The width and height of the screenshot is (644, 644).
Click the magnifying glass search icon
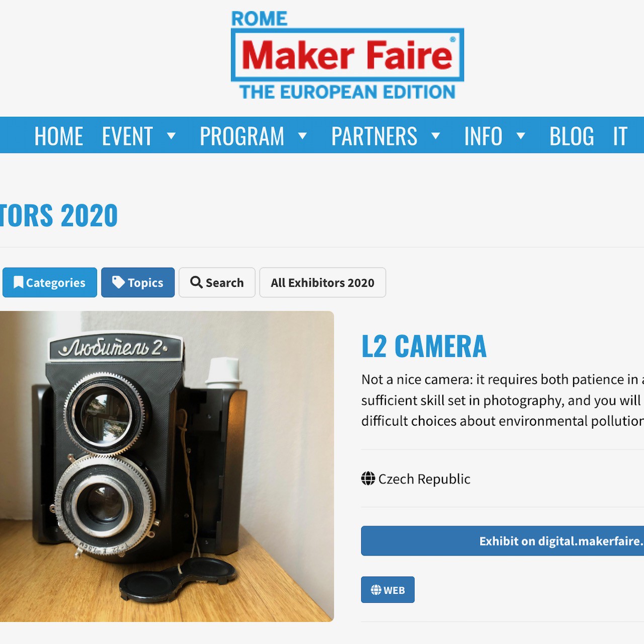tap(196, 282)
